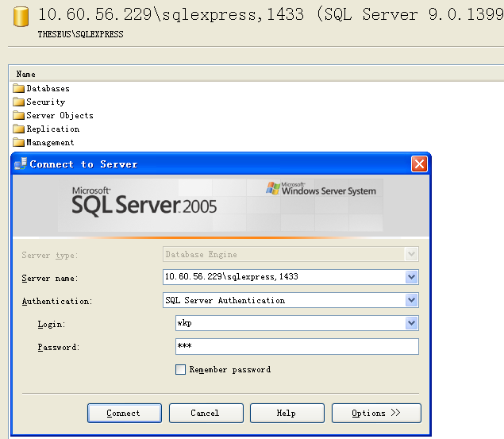Click the Remember password label text

[230, 370]
